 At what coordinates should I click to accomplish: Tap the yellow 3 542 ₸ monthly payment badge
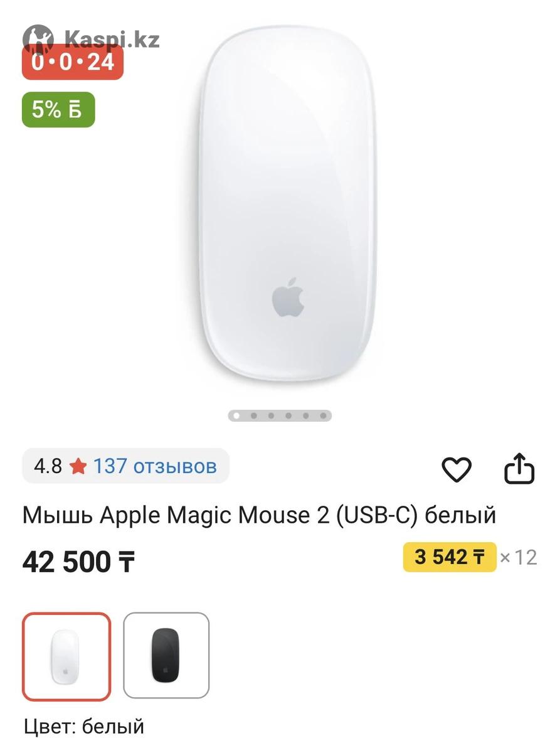click(450, 557)
